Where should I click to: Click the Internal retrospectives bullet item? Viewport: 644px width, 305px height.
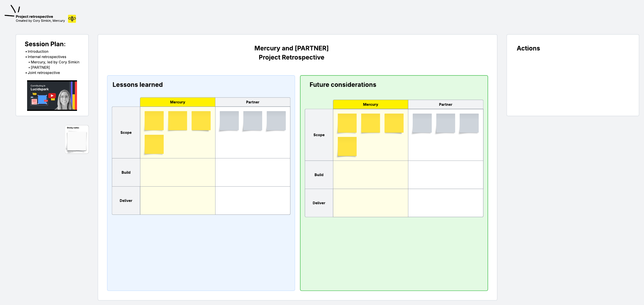coord(47,57)
